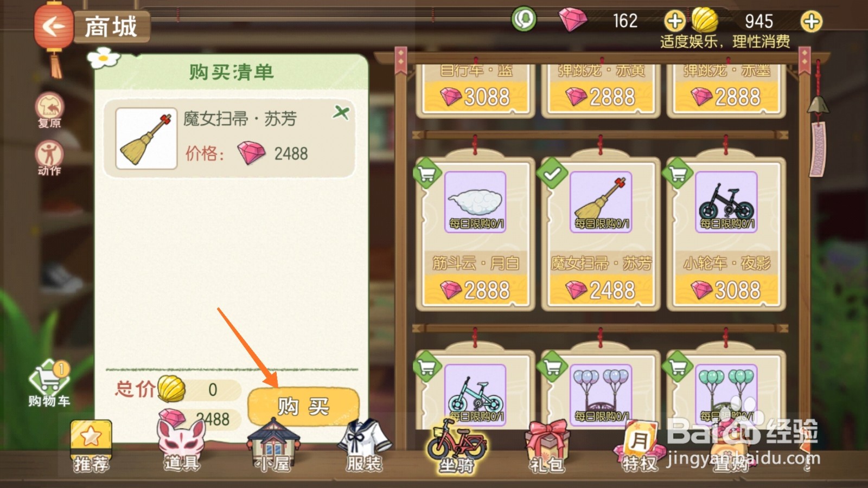Open the 动作 action icon
Screen dimensions: 868x488
[49, 158]
